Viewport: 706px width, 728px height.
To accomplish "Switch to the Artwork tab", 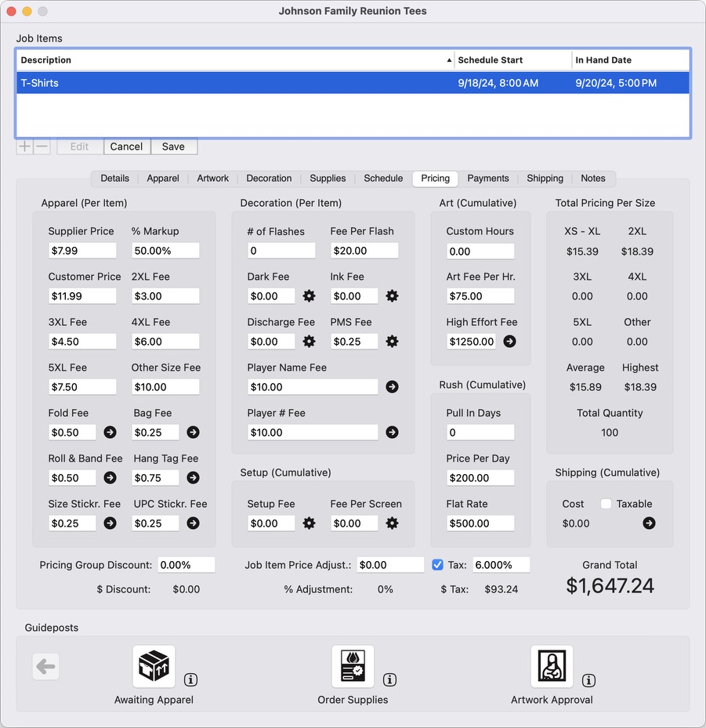I will tap(213, 179).
